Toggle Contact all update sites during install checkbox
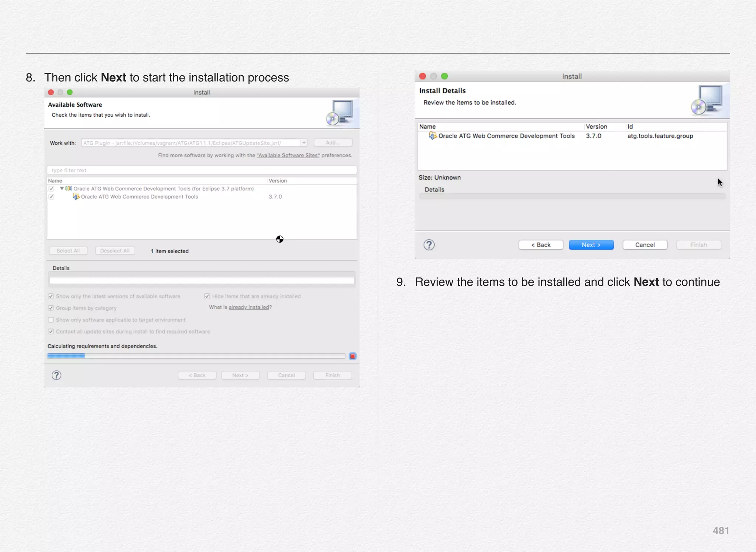Screen dimensions: 756x552 (x=51, y=332)
